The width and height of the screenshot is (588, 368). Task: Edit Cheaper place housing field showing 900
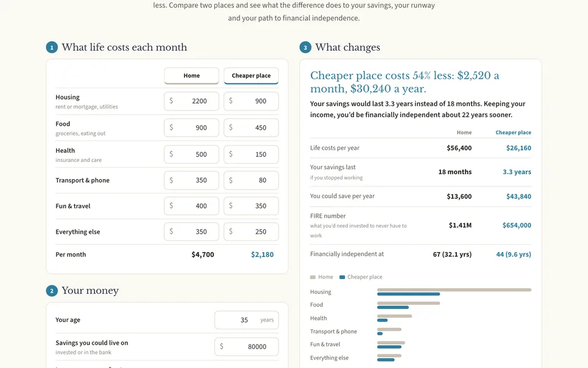251,101
